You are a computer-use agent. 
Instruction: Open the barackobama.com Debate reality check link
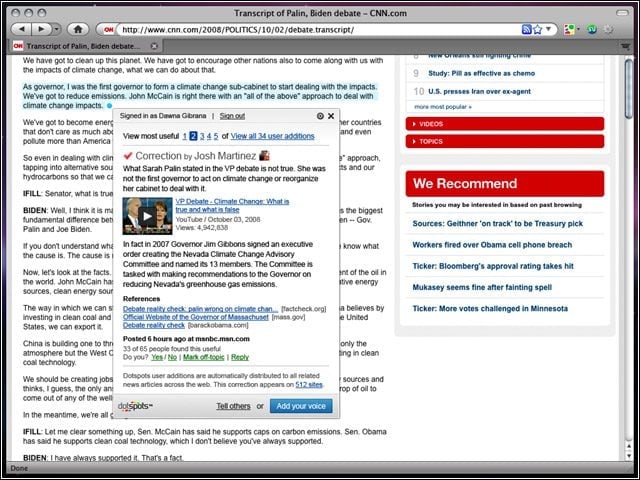click(154, 325)
